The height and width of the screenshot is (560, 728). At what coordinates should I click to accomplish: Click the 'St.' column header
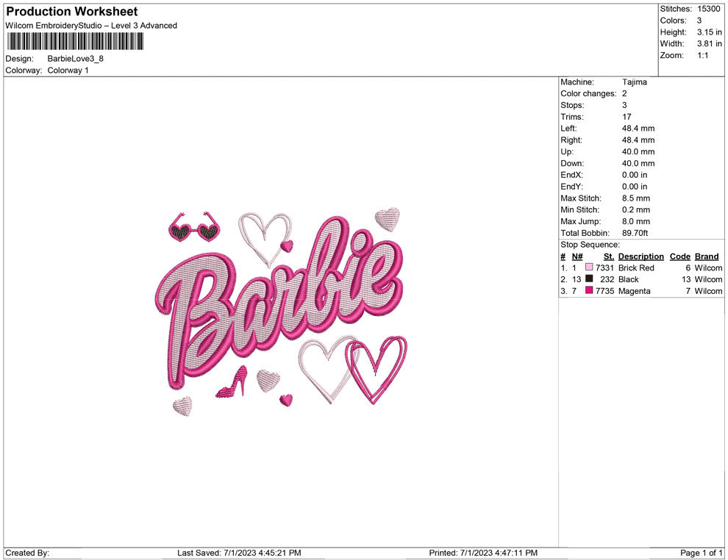click(609, 256)
